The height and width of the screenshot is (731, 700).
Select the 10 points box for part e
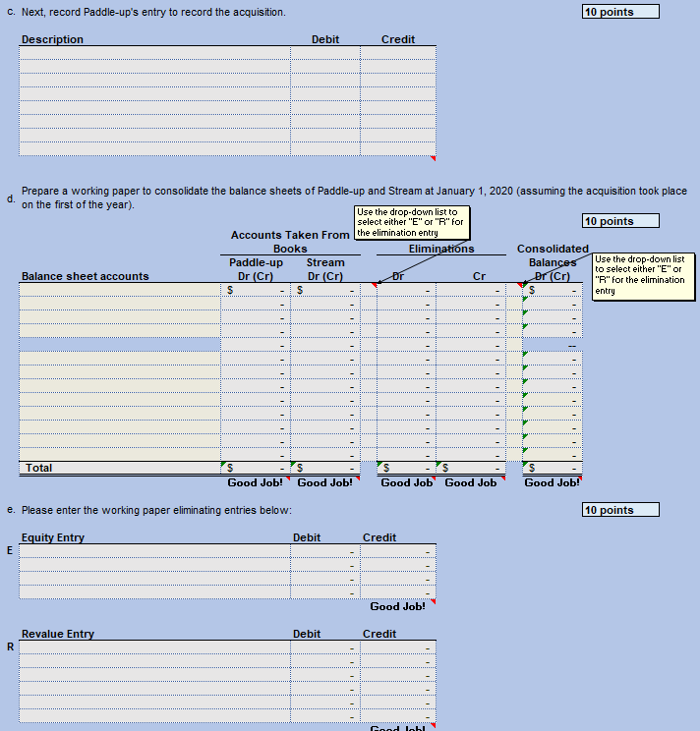620,510
